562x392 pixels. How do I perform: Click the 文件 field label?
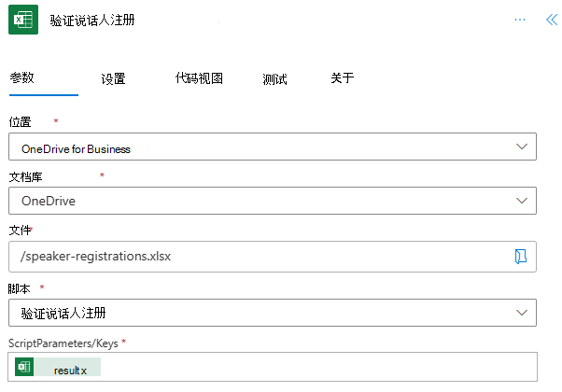click(20, 230)
